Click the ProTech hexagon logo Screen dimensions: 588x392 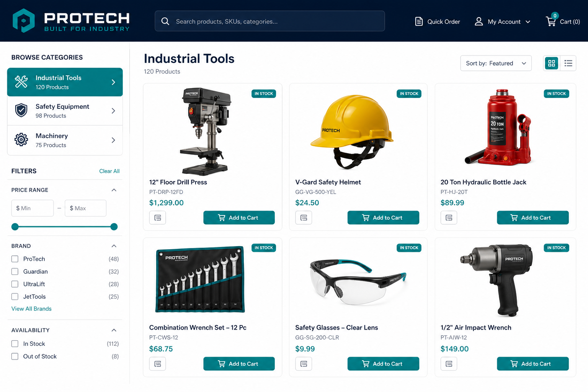[24, 21]
